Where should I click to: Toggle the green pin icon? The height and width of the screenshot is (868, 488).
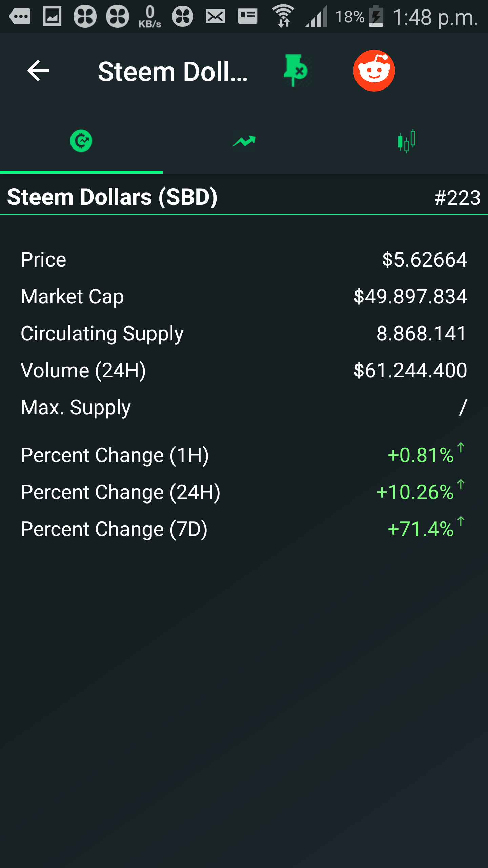click(x=296, y=71)
